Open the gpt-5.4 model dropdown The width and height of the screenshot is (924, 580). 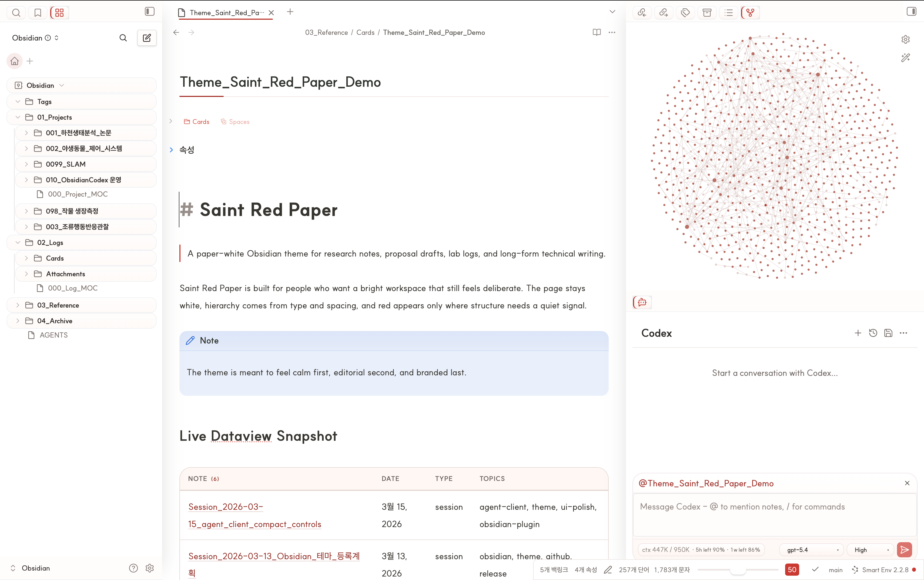(811, 550)
